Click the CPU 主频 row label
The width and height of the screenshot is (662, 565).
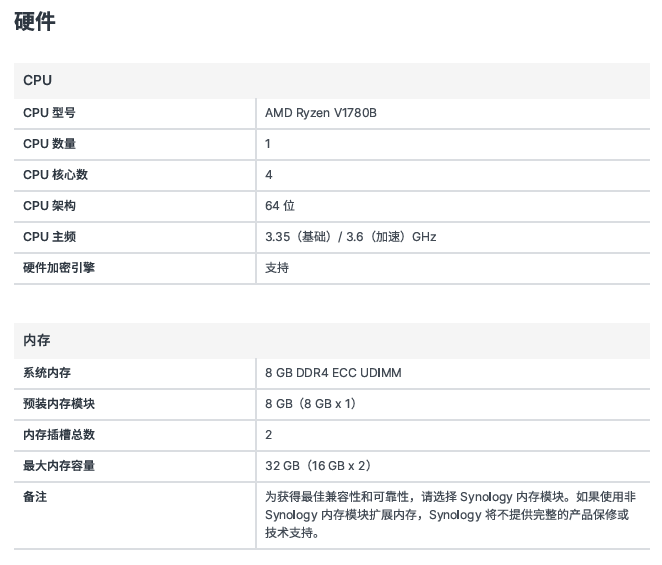coord(49,237)
